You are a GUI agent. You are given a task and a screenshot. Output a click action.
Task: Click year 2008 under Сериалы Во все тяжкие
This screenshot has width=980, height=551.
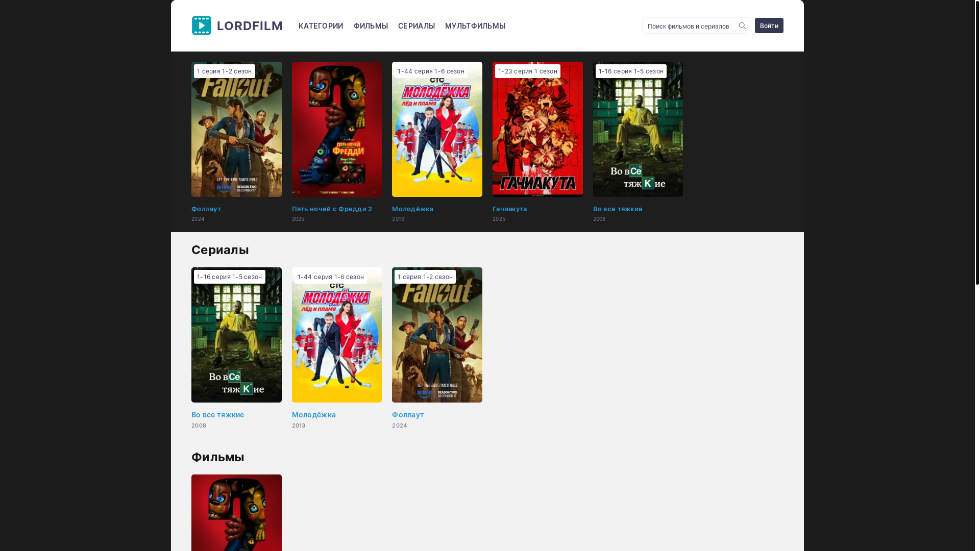(199, 425)
